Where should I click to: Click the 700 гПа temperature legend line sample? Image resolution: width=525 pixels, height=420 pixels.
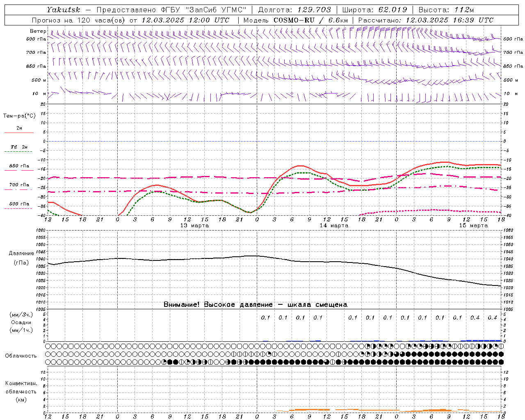click(x=18, y=190)
